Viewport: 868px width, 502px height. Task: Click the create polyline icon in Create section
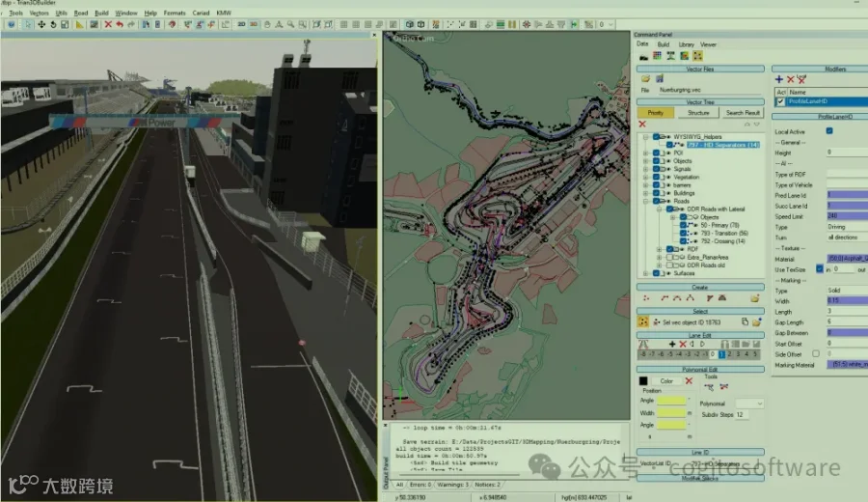[665, 298]
